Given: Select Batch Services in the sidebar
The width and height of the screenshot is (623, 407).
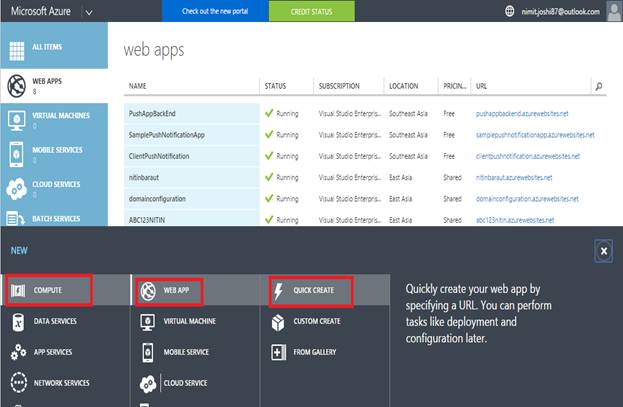Looking at the screenshot, I should tap(54, 217).
